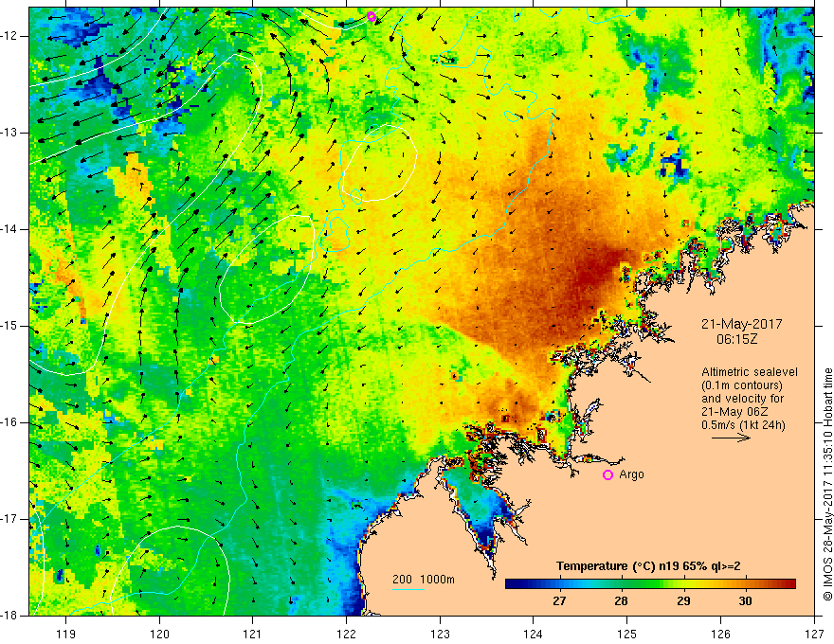Click longitude label 121 on bottom axis
The image size is (834, 644).
[252, 634]
